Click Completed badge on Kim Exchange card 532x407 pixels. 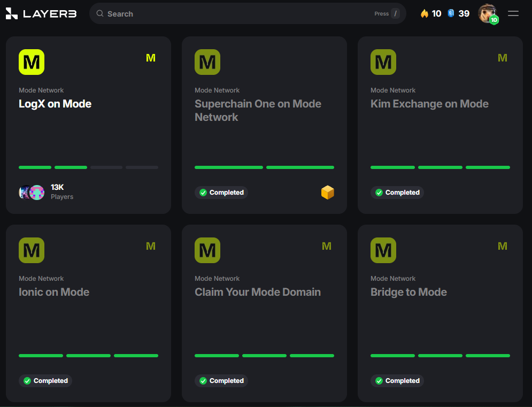[x=397, y=193]
